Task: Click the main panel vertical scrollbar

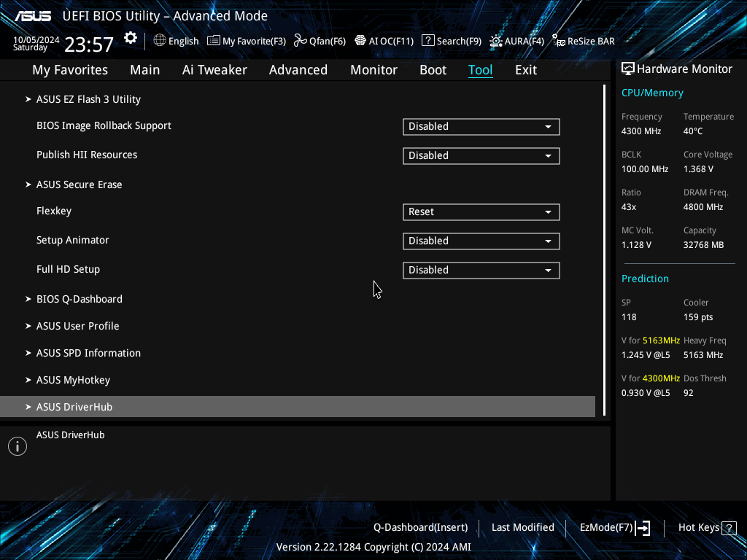Action: coord(604,250)
